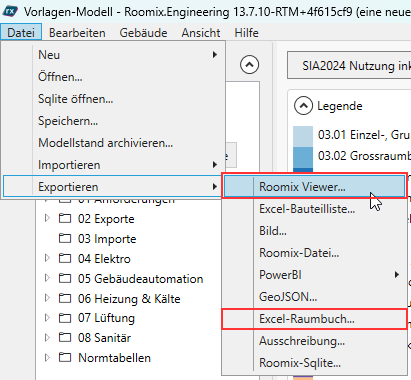Click the 06 Heizung & Kälte folder icon
This screenshot has height=380, width=411.
(65, 298)
